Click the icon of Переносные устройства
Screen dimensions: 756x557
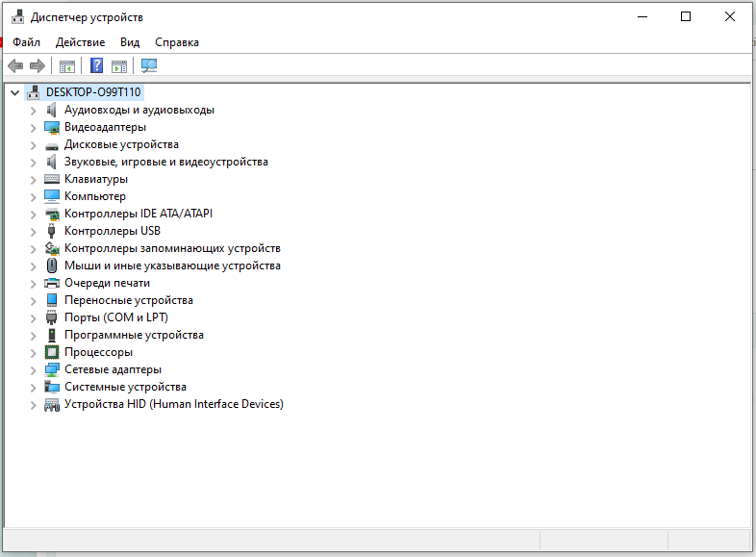(x=52, y=300)
